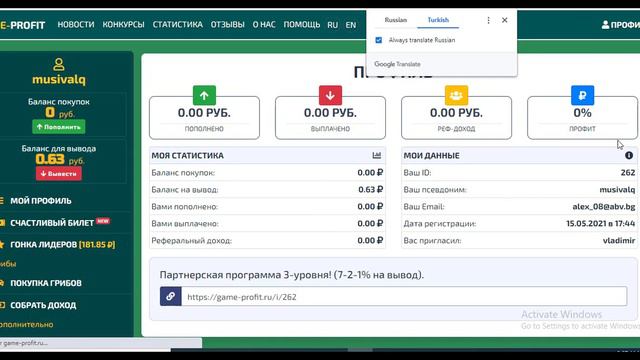This screenshot has width=640, height=360.
Task: Click the Google Translate label in popup
Action: coord(397,64)
